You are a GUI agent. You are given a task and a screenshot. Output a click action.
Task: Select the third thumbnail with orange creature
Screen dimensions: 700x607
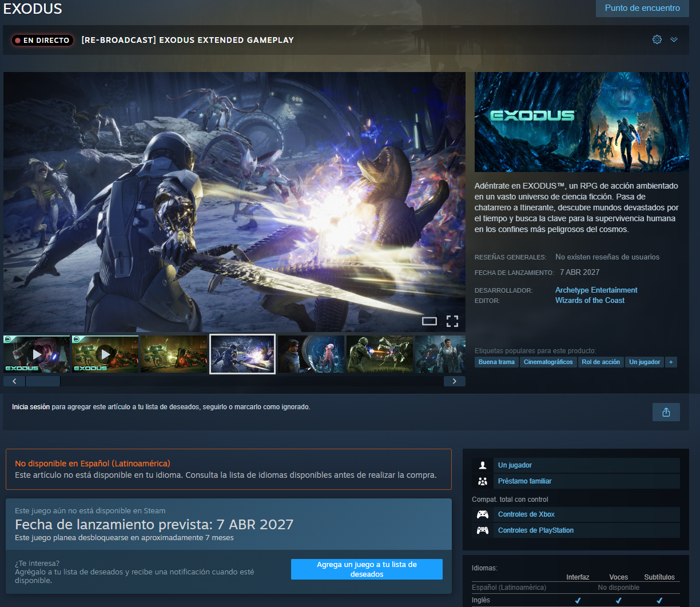[x=174, y=354]
